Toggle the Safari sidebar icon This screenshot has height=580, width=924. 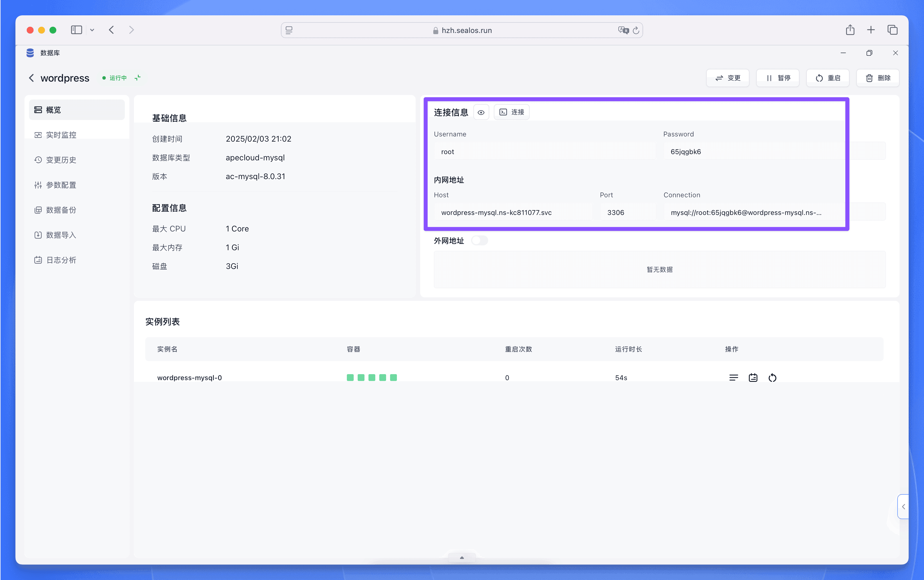coord(76,30)
